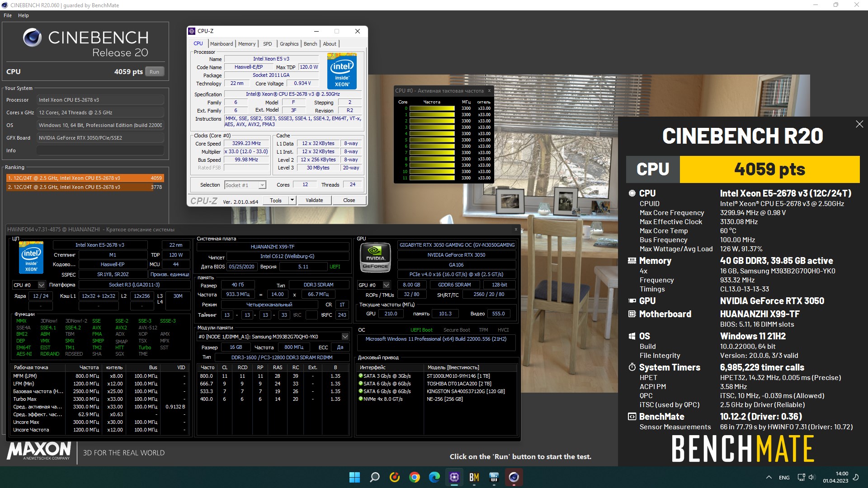The width and height of the screenshot is (868, 488).
Task: Click the ENG language indicator
Action: point(784,478)
